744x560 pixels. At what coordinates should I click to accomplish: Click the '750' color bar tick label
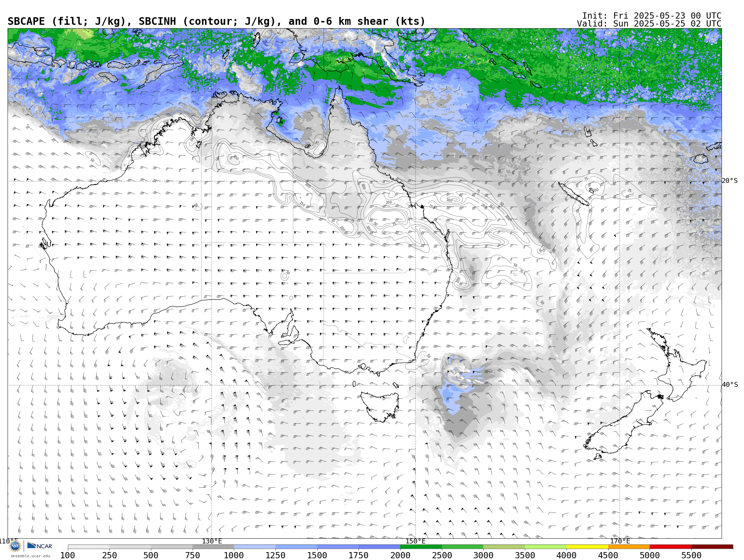tap(193, 556)
